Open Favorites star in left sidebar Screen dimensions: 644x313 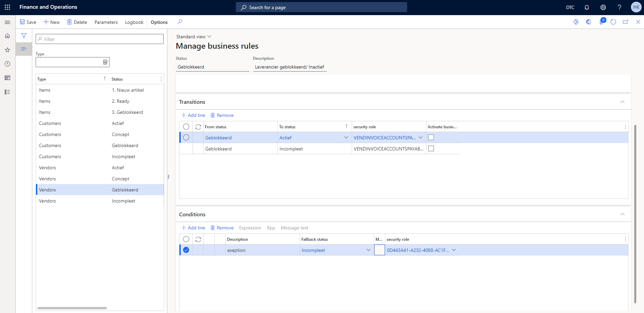click(x=7, y=50)
